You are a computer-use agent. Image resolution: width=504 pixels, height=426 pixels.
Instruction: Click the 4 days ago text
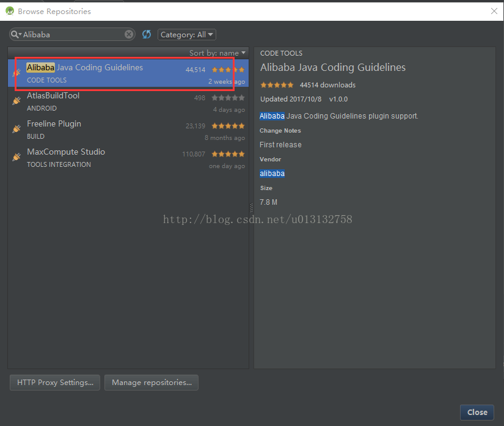pos(229,109)
